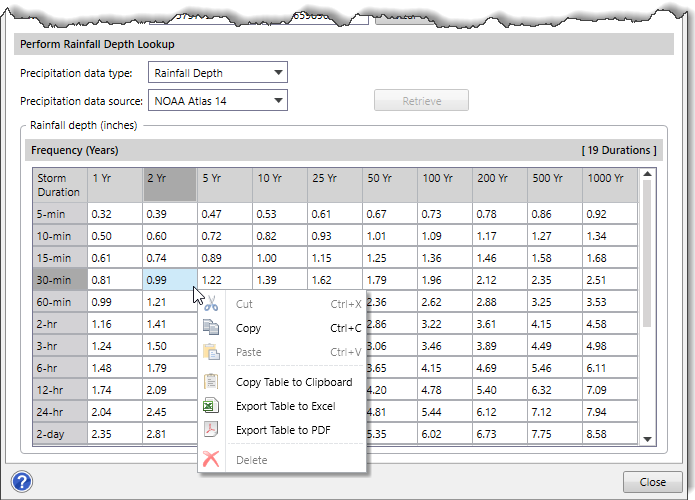Click the 2.04 cell in the 24-hr row
This screenshot has width=695, height=500.
(x=115, y=412)
